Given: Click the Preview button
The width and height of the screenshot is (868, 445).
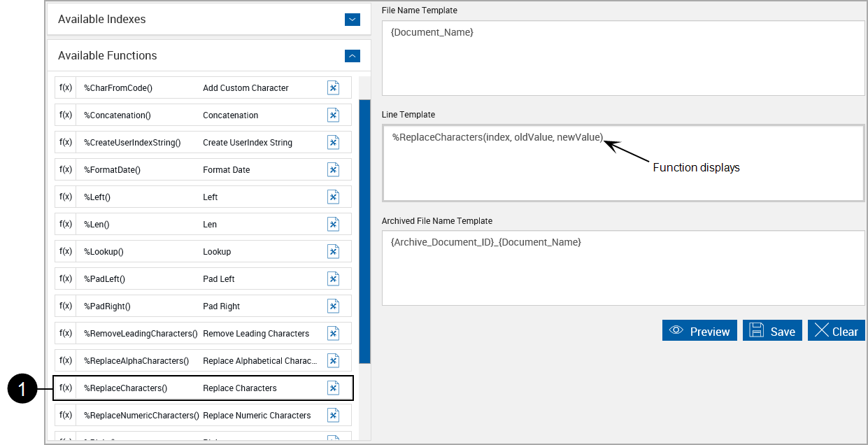Looking at the screenshot, I should pyautogui.click(x=699, y=331).
